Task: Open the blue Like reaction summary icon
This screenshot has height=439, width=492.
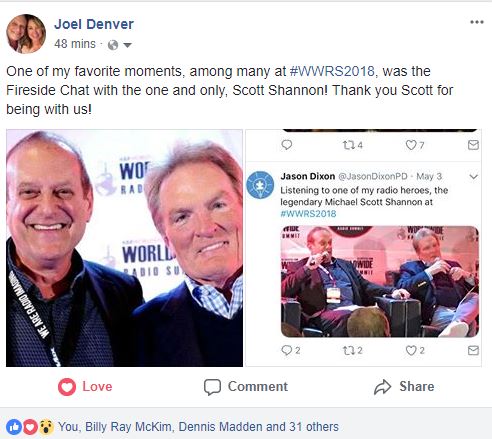Action: click(x=14, y=427)
